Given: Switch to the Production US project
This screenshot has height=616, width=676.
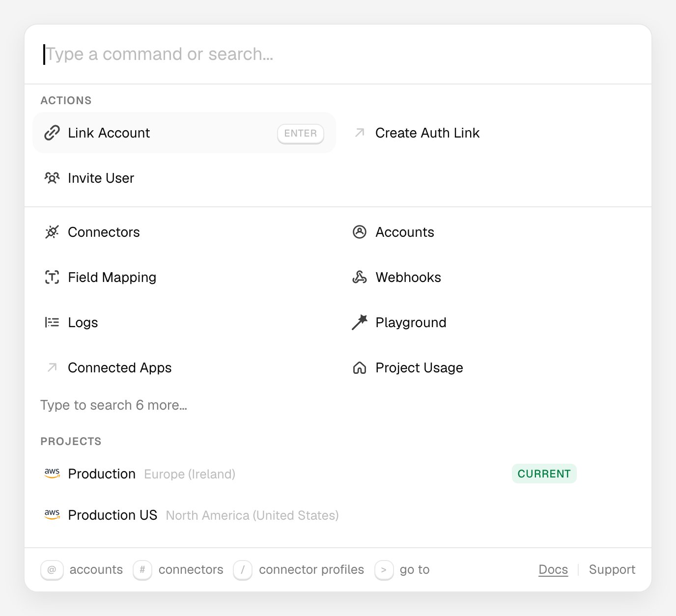Looking at the screenshot, I should 338,515.
